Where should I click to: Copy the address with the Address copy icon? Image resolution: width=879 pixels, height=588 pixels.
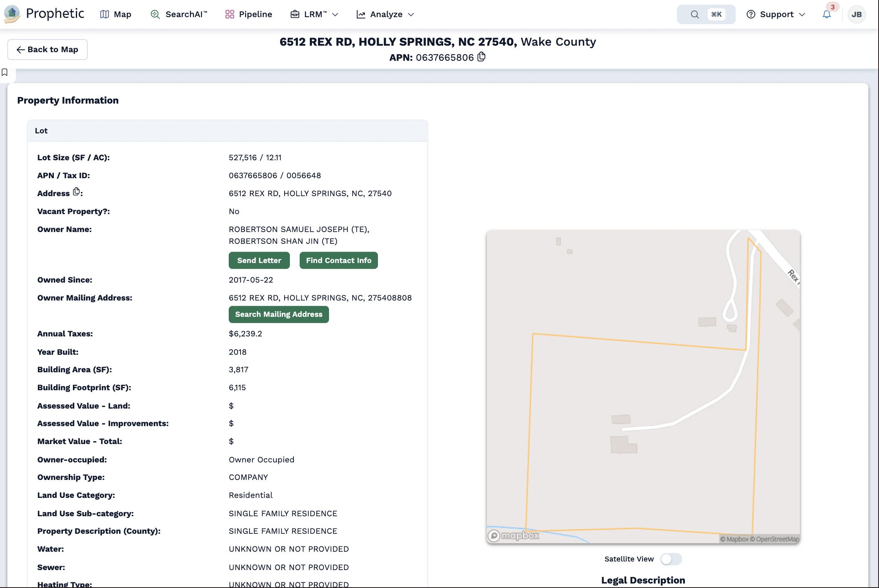76,192
